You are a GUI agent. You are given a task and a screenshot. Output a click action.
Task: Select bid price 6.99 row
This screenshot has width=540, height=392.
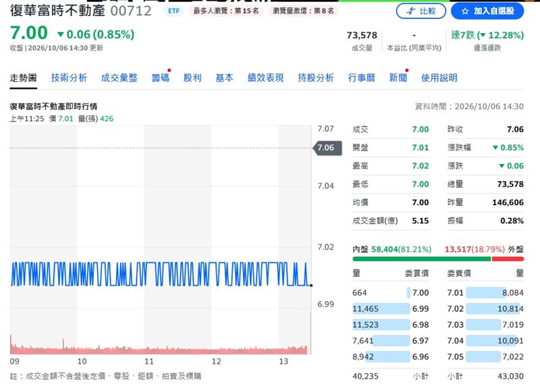[x=391, y=309]
